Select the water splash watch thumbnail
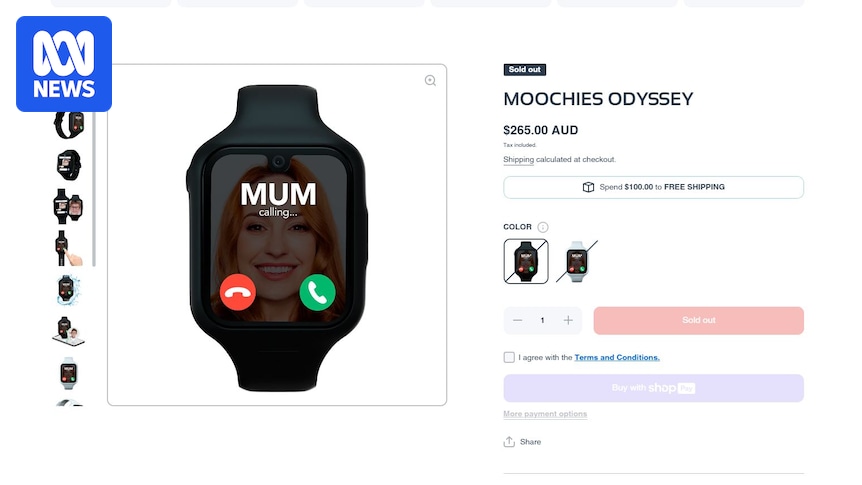This screenshot has height=485, width=862. click(x=68, y=290)
